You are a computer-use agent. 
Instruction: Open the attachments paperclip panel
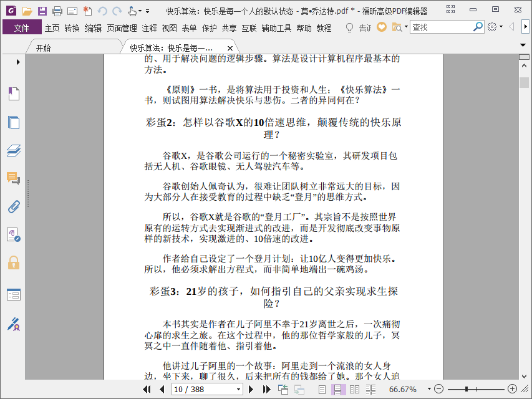(x=14, y=206)
